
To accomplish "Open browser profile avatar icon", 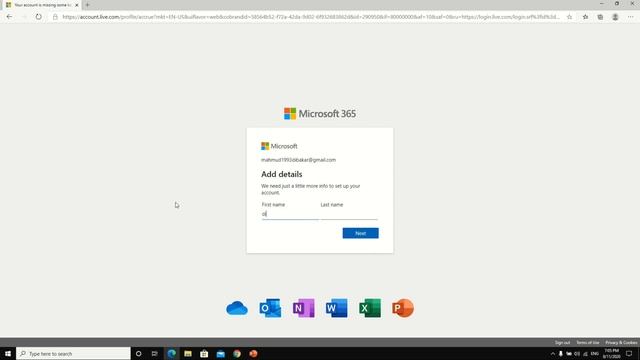I will (x=615, y=17).
